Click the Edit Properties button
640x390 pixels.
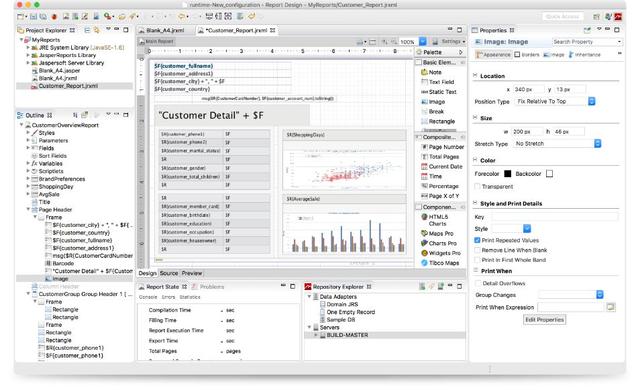[544, 320]
